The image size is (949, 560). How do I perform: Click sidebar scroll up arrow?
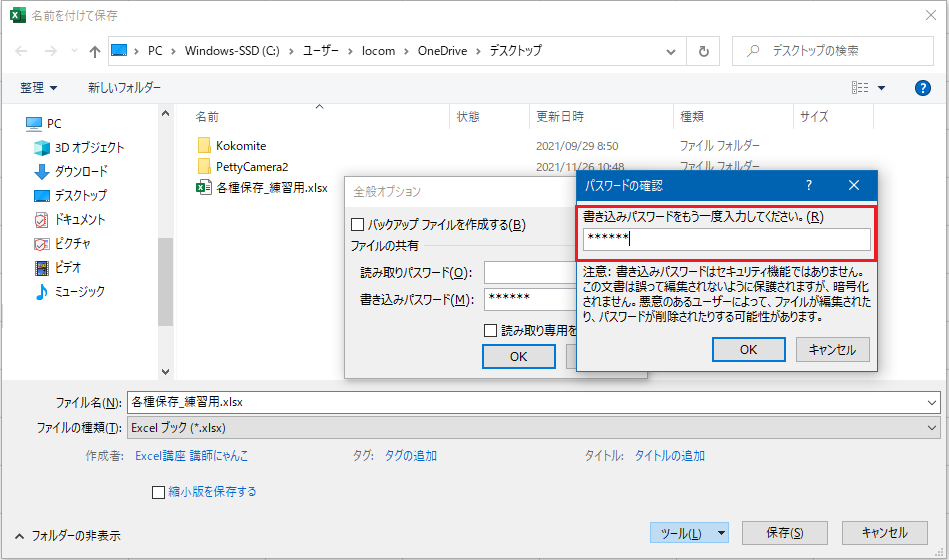[x=165, y=113]
